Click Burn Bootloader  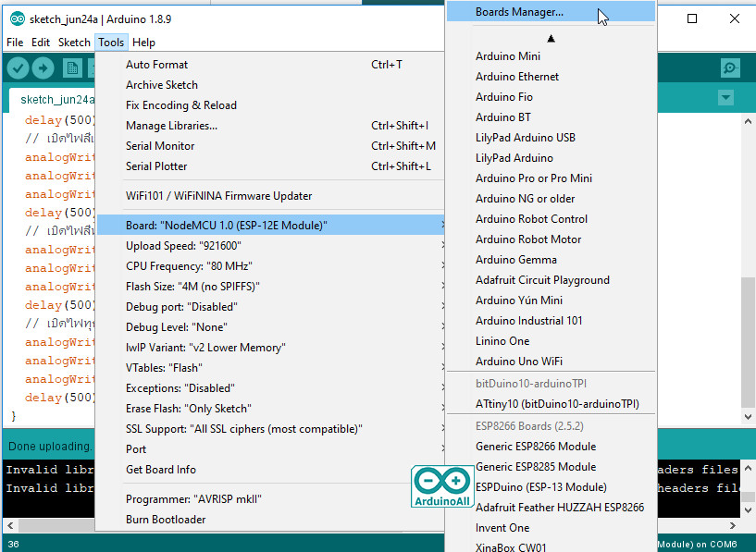(x=270, y=520)
